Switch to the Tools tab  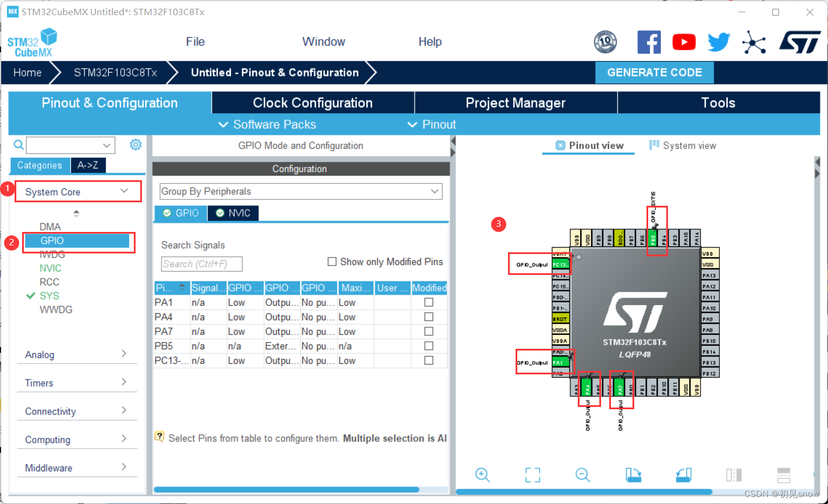click(x=718, y=103)
